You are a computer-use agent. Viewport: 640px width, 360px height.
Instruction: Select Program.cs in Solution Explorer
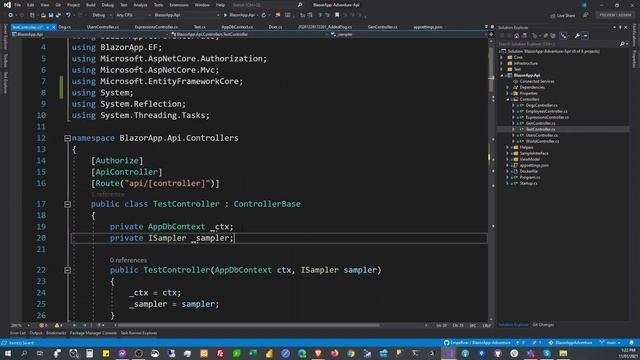pyautogui.click(x=530, y=178)
